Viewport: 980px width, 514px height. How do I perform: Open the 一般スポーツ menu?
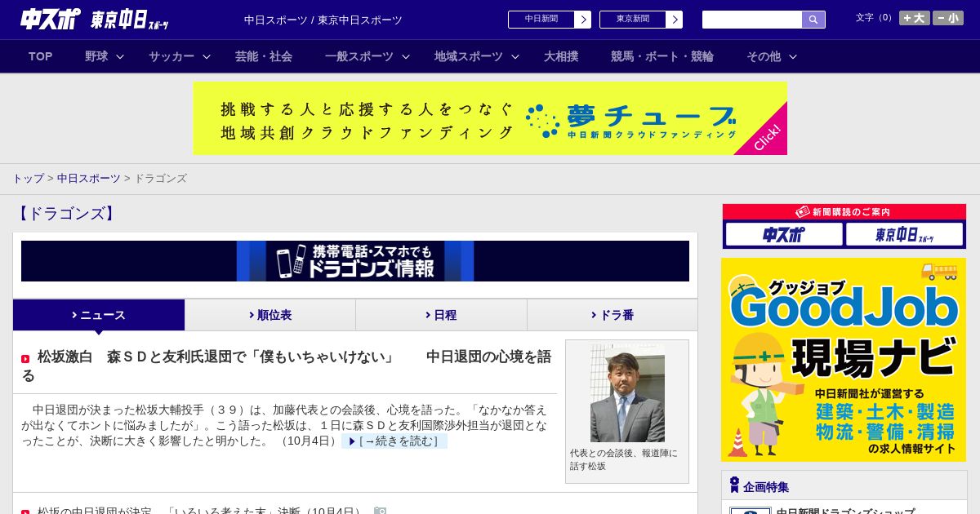point(359,56)
